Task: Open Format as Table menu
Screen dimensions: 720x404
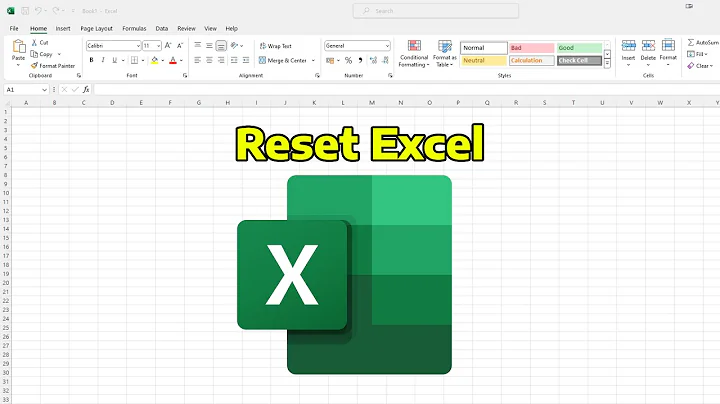Action: [x=444, y=54]
